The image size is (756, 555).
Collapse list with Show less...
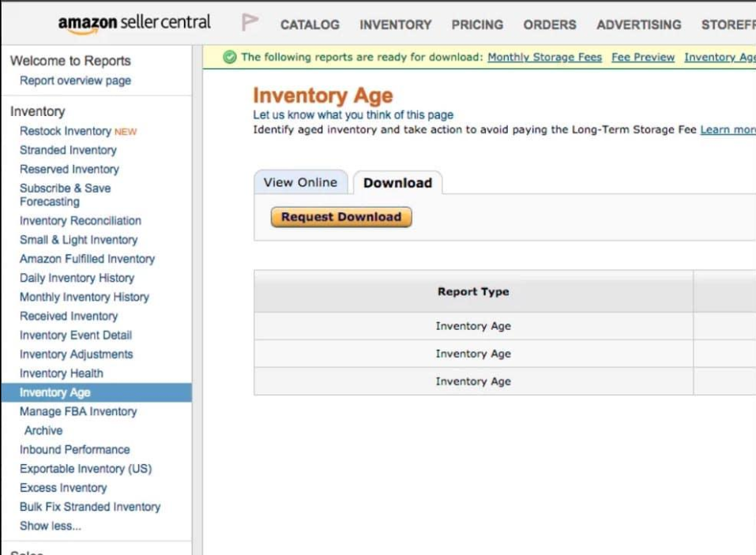(51, 526)
